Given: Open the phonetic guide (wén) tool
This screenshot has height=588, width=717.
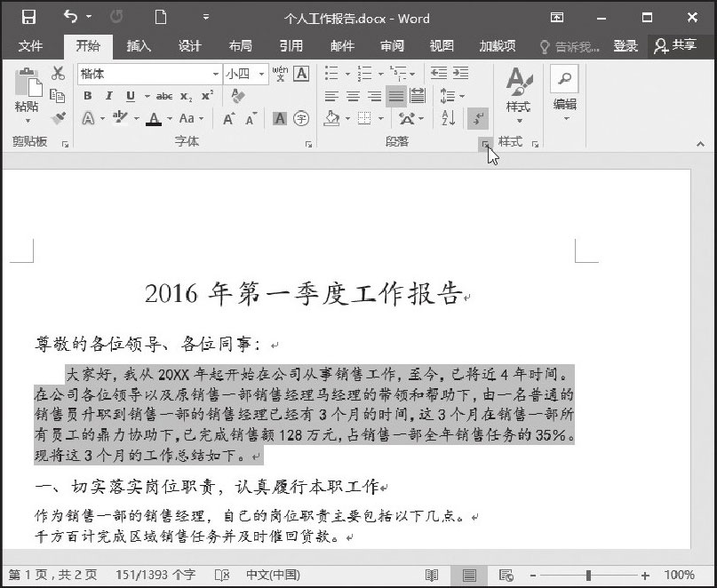Looking at the screenshot, I should click(x=280, y=74).
